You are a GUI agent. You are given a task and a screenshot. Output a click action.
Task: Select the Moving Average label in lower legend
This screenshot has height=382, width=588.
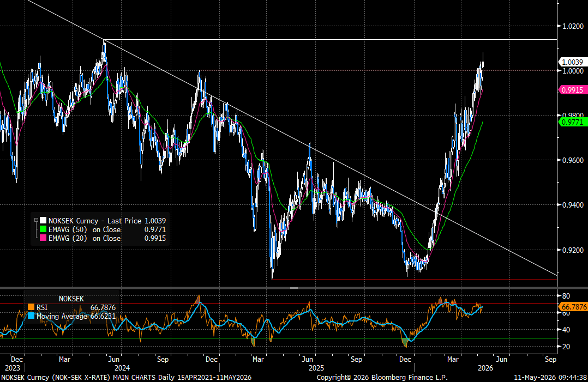[x=62, y=316]
